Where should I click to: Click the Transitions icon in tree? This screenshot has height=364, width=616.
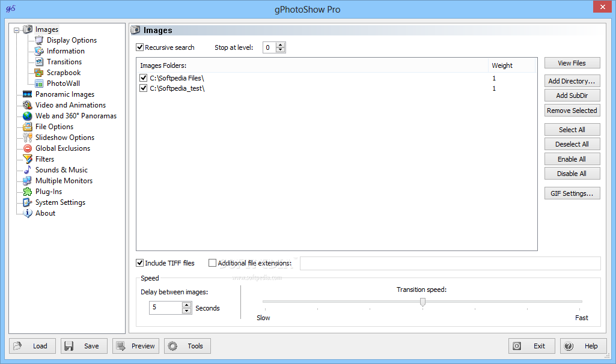[x=39, y=62]
